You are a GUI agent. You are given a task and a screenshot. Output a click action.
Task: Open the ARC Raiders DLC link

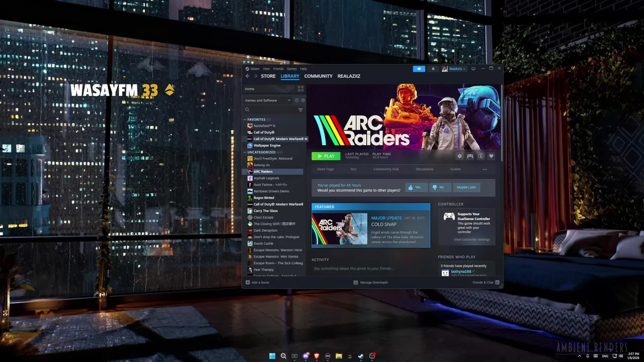354,169
